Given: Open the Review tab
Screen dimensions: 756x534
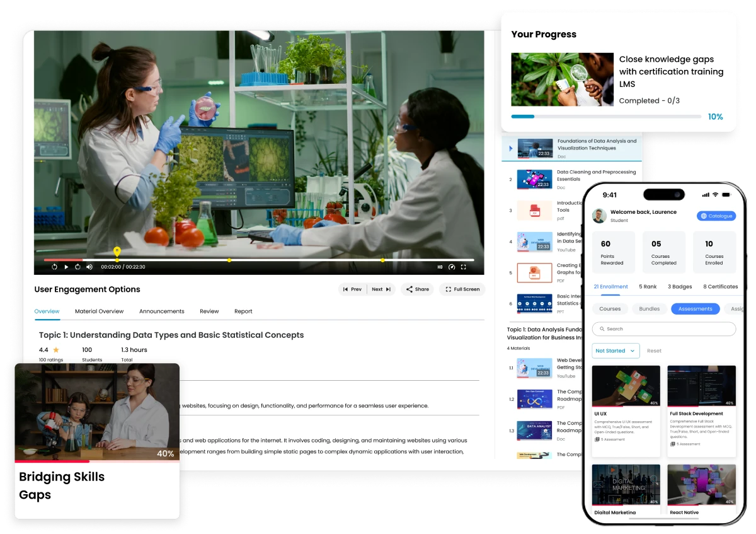Looking at the screenshot, I should pyautogui.click(x=209, y=311).
